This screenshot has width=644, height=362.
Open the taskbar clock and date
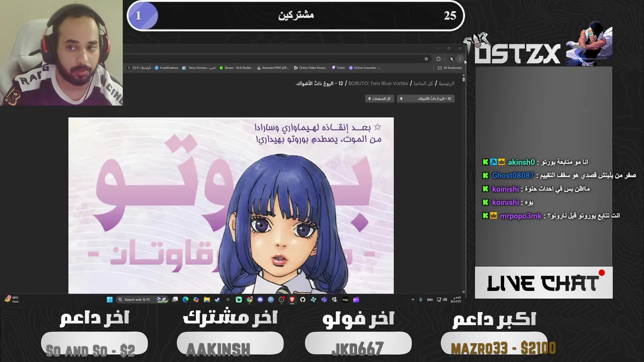(x=457, y=300)
